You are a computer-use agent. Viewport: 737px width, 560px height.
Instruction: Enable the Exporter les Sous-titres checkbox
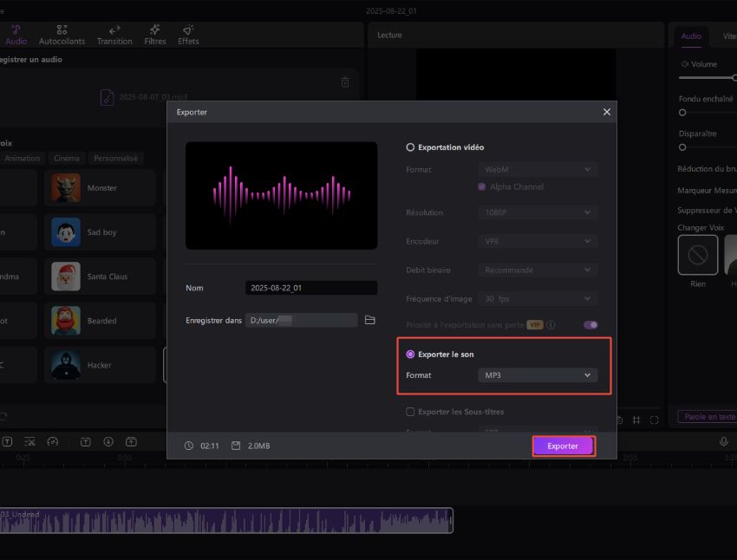click(x=409, y=412)
